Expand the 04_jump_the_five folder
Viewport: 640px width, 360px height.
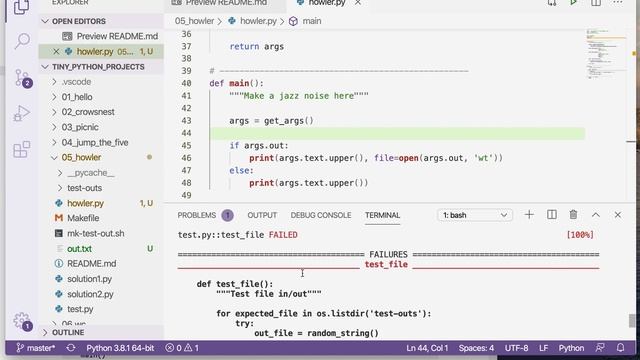[95, 142]
